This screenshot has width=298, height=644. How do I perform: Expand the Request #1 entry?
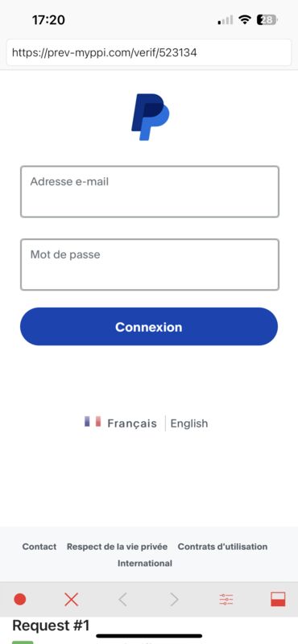(x=51, y=625)
